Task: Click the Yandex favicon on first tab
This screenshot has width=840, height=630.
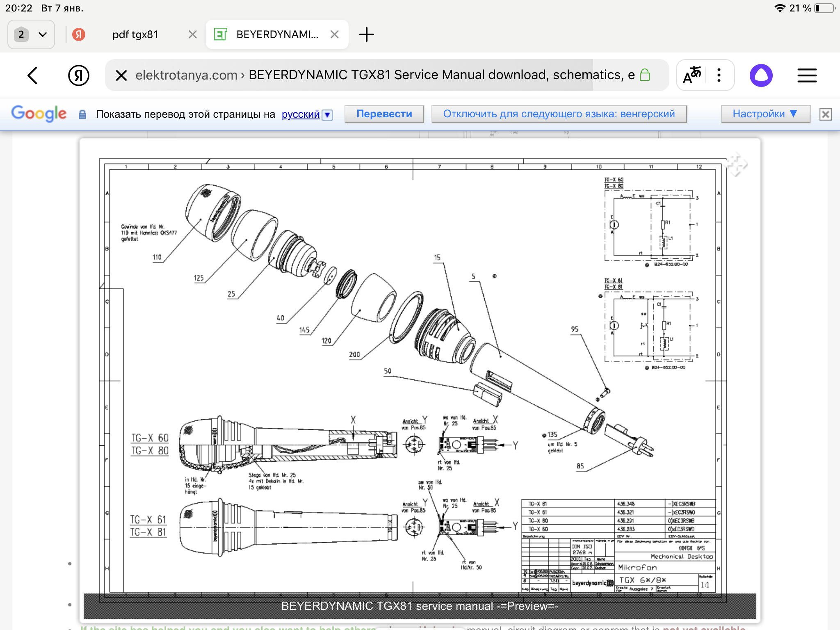Action: click(79, 34)
